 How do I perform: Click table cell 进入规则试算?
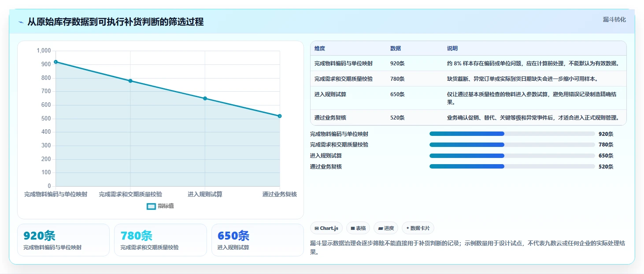[x=330, y=94]
